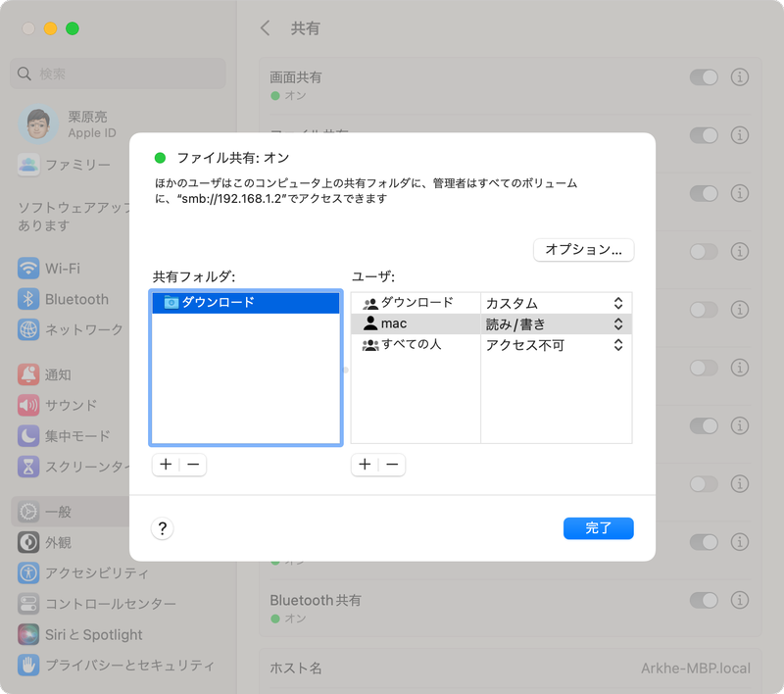Viewport: 784px width, 694px height.
Task: Open the アクセス不可 dropdown for すべての人
Action: click(x=555, y=345)
